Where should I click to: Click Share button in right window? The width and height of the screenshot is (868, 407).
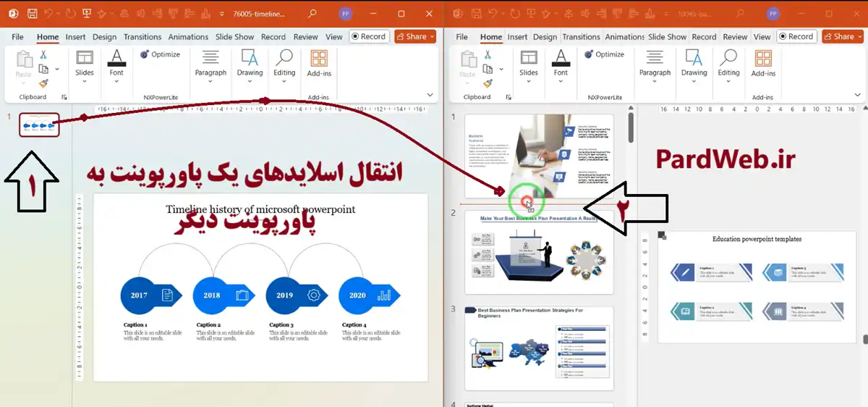(843, 37)
